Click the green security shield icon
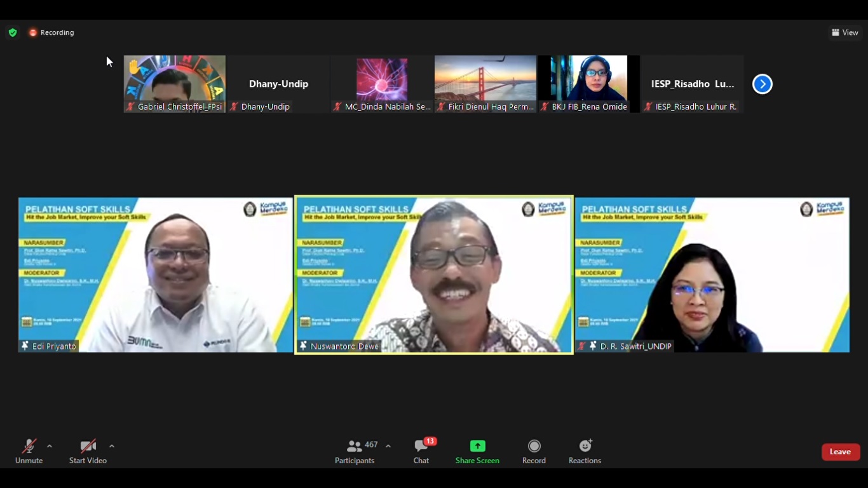The height and width of the screenshot is (488, 868). [x=13, y=32]
